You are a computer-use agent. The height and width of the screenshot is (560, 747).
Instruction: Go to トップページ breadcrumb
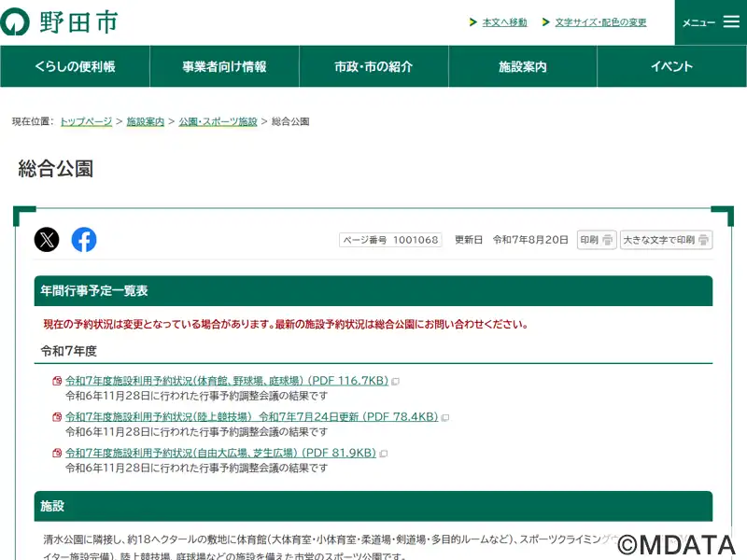(86, 122)
